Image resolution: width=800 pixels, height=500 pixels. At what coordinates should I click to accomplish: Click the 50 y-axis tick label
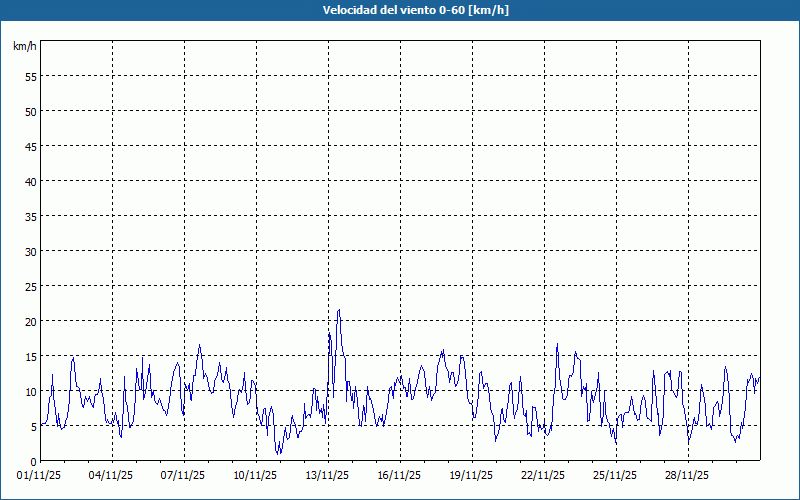[30, 111]
